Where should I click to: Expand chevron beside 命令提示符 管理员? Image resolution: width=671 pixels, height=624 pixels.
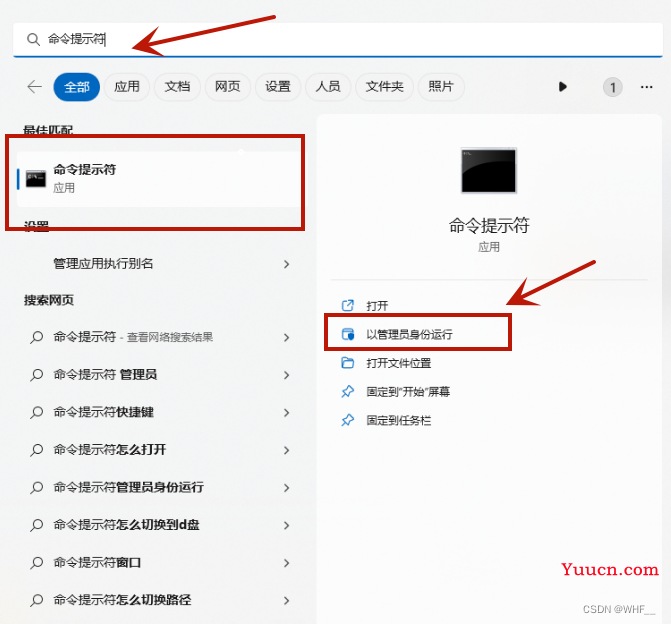286,375
